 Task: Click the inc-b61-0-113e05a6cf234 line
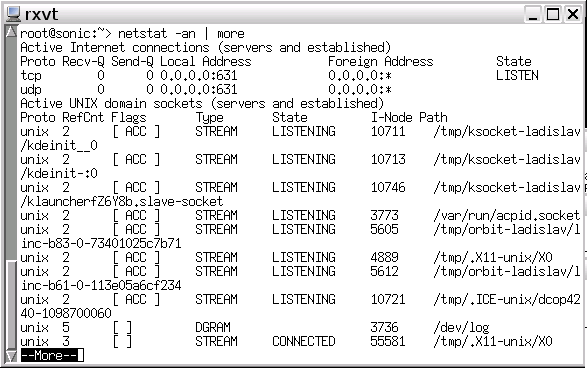point(101,286)
